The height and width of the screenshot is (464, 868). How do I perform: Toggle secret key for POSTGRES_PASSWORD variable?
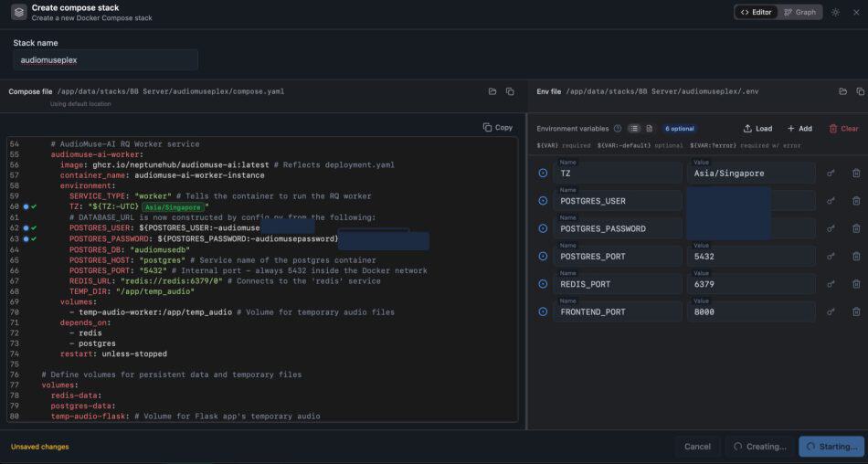[831, 228]
